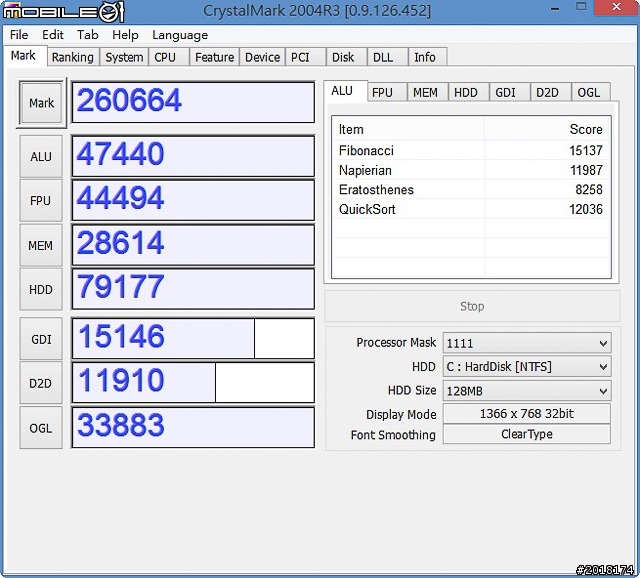Run the FPU benchmark button
640x578 pixels.
pyautogui.click(x=41, y=201)
